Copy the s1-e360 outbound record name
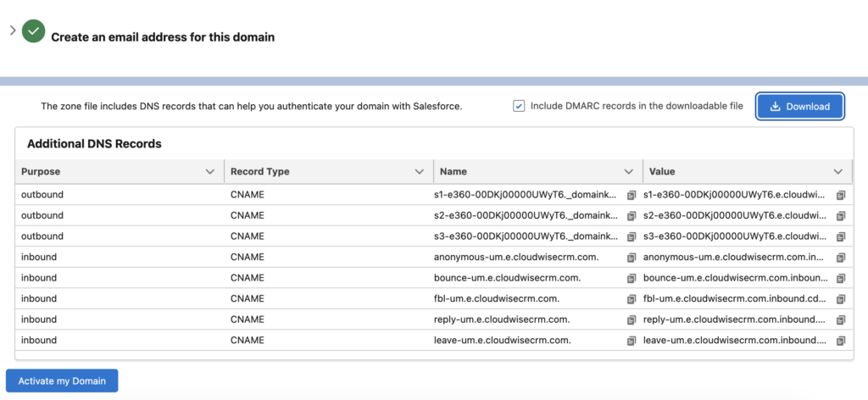 pos(631,195)
